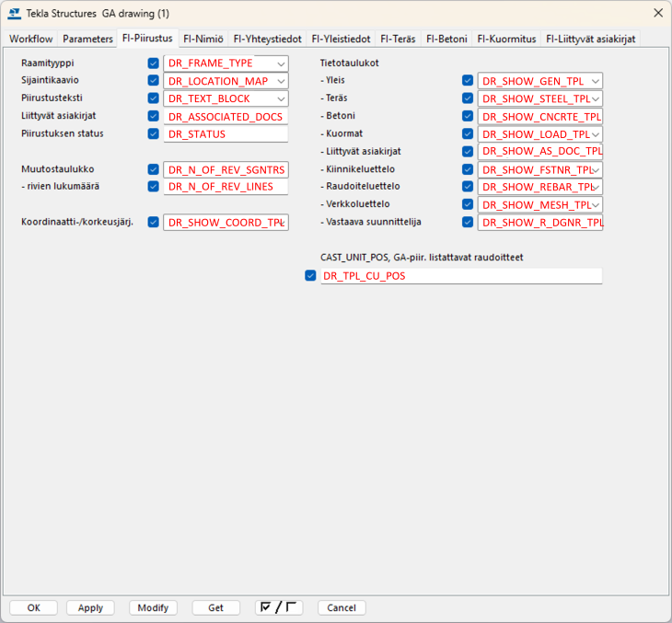Toggle the Koordinaatti-/korkeusjärj. checkbox
The width and height of the screenshot is (672, 623).
tap(153, 222)
